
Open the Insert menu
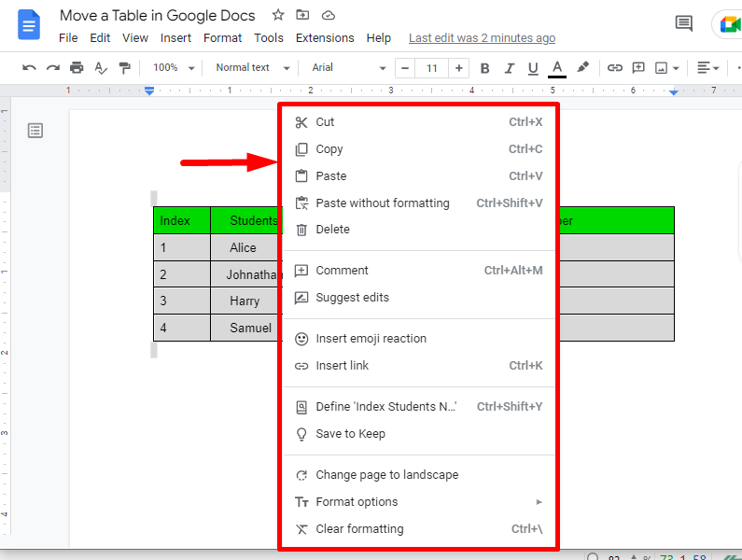click(175, 38)
